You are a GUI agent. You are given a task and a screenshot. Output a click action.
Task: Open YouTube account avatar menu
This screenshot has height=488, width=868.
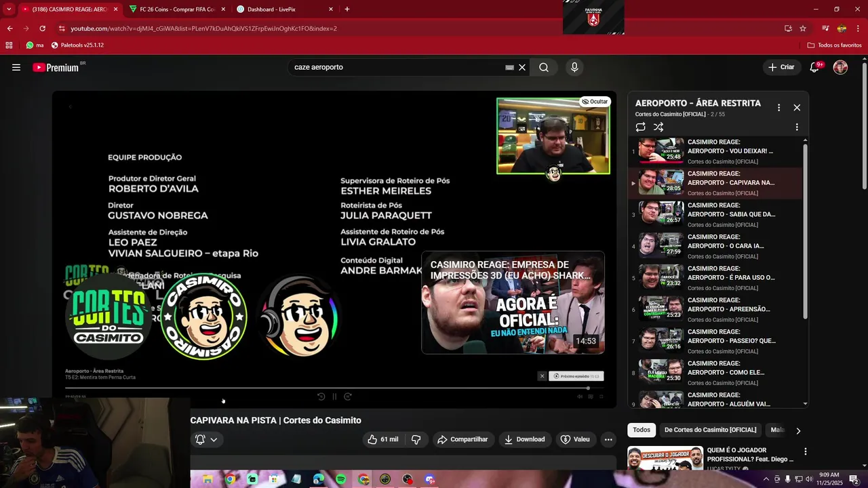coord(840,67)
